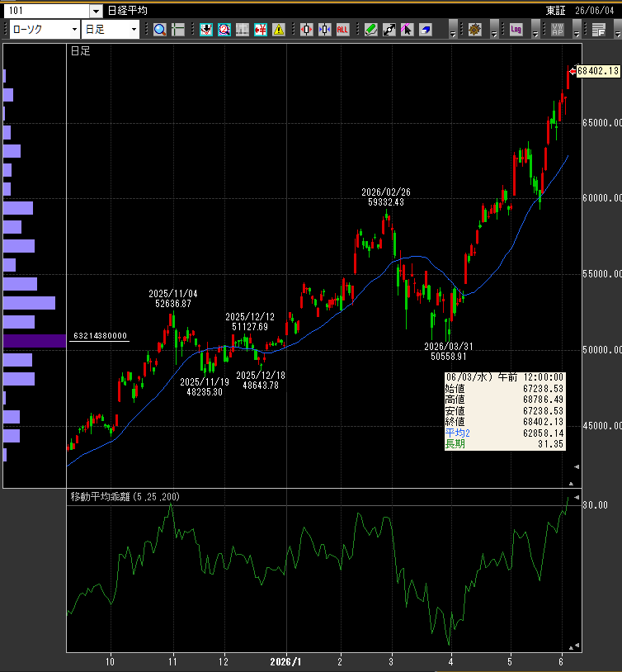Click the 2025/11/04 52636.87 peak label

click(x=173, y=299)
